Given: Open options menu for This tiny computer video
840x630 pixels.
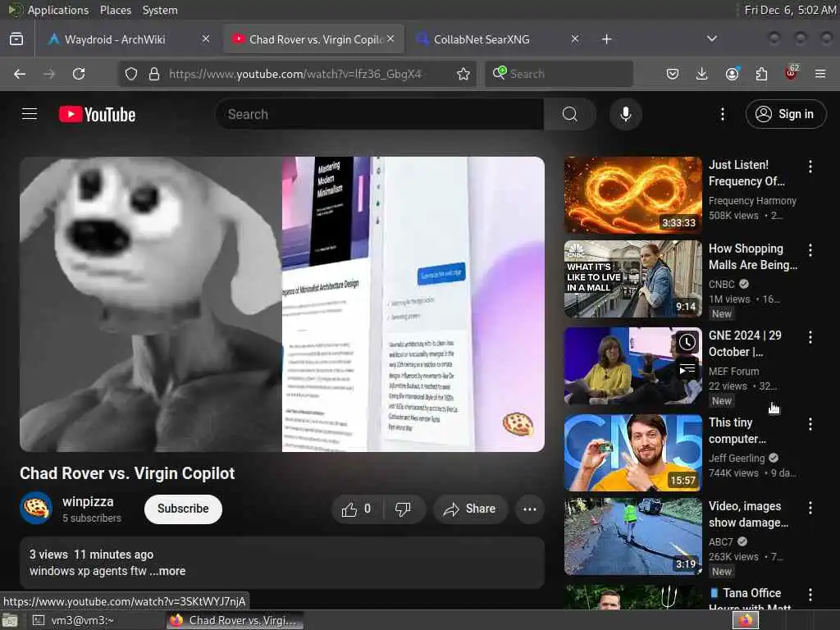Looking at the screenshot, I should pos(810,424).
